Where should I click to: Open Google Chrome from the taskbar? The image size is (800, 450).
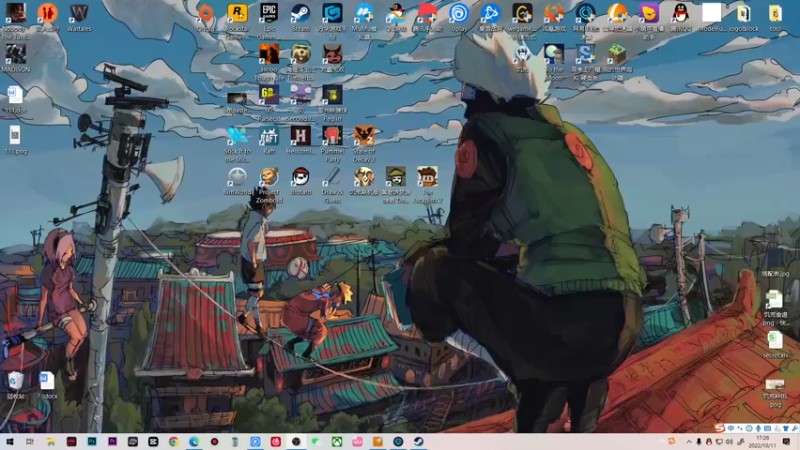click(x=173, y=441)
